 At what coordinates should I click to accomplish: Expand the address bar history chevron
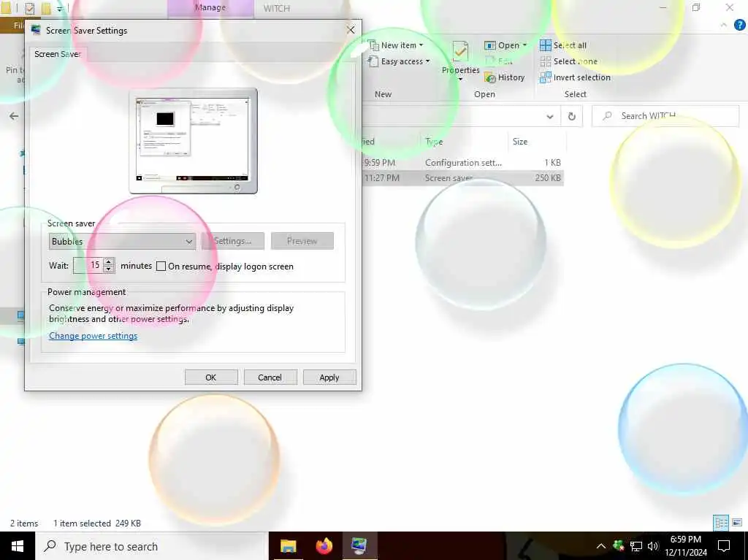point(550,116)
